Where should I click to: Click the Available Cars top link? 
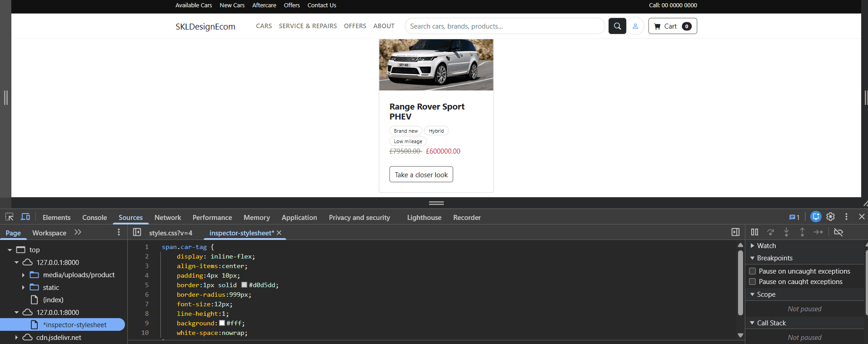194,5
